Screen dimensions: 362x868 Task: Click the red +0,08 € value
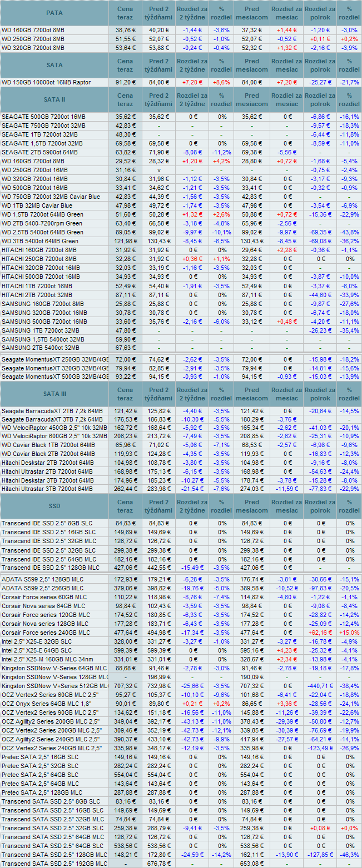click(320, 828)
